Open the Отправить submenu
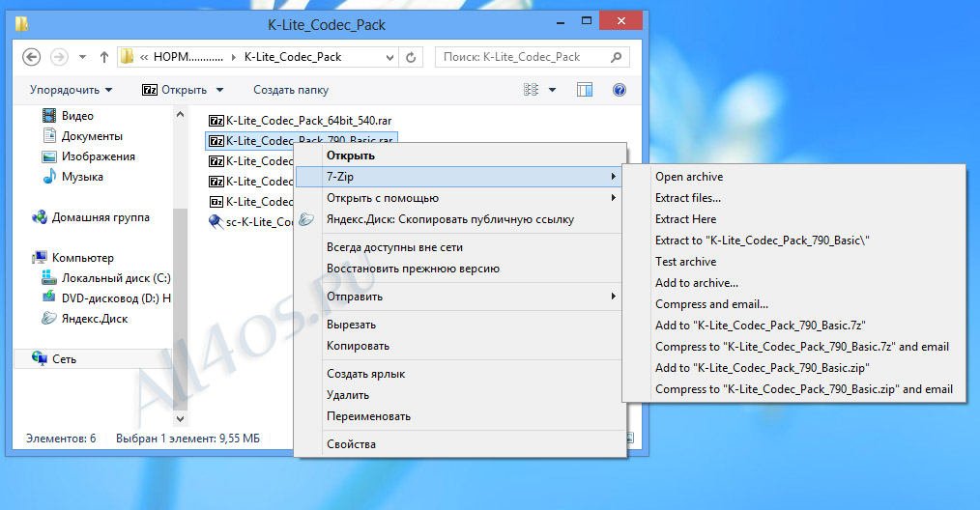 pos(460,297)
